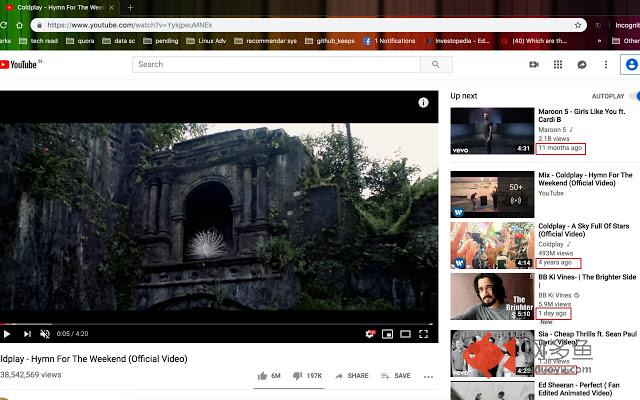Viewport: 640px width, 400px height.
Task: Close the Coldplay tab
Action: (111, 7)
